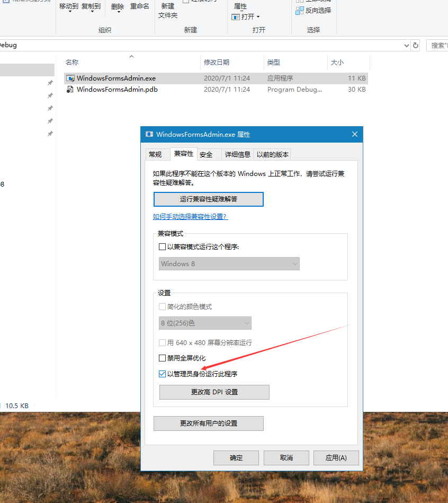
Task: Click 运行兼容性疑难解答 button
Action: [x=209, y=199]
